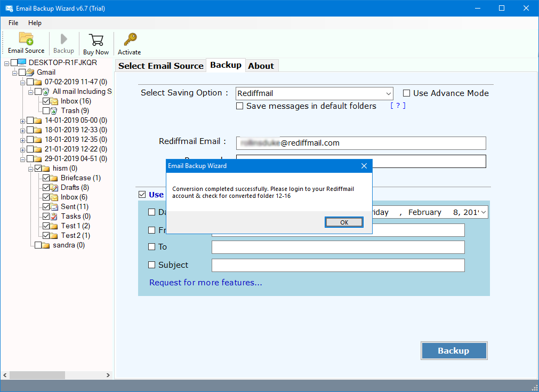
Task: Click OK in the completion dialog
Action: (x=344, y=222)
